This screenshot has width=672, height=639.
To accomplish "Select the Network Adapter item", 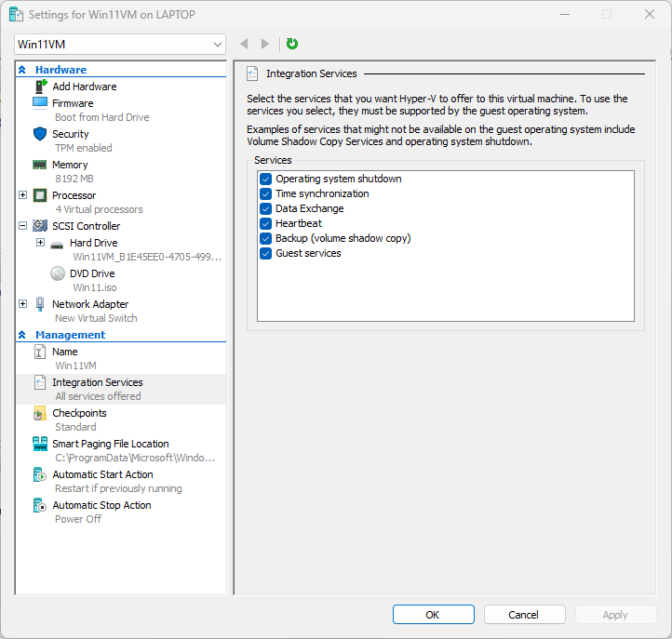I will click(x=90, y=304).
